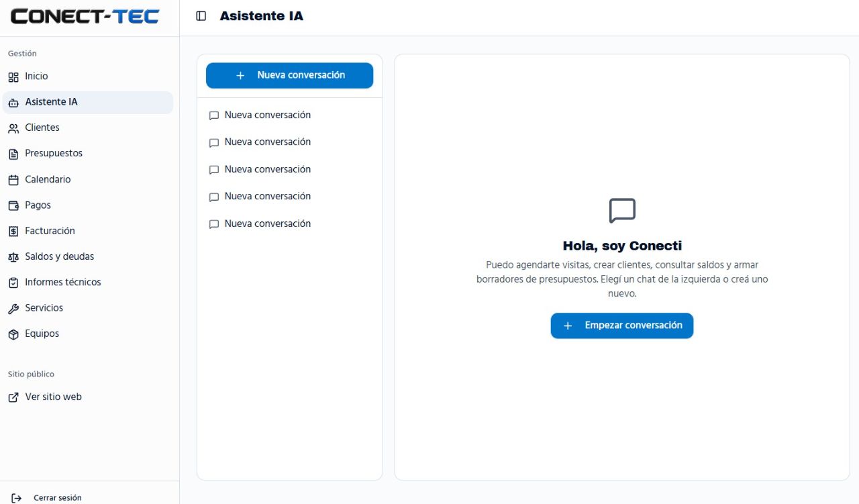Click the Calendario calendar icon

[x=13, y=180]
